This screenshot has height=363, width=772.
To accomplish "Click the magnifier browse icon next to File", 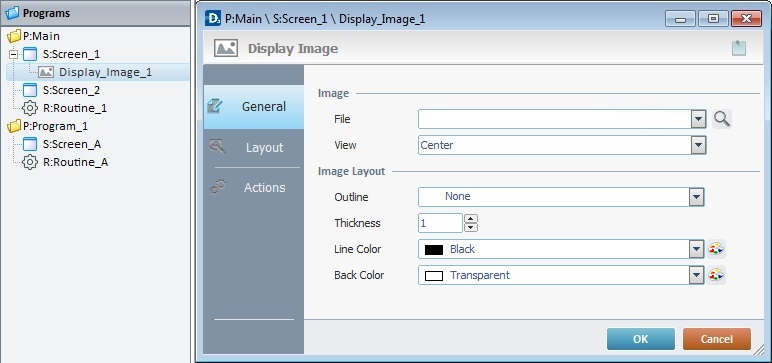I will [x=722, y=119].
